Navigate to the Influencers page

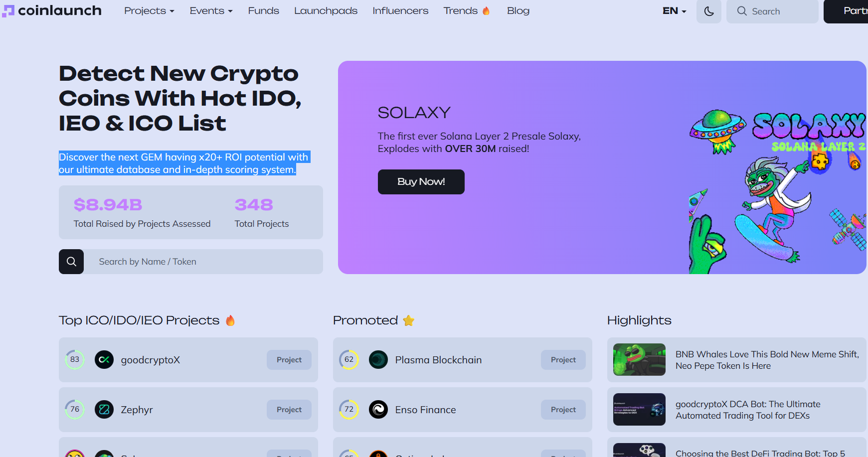[x=400, y=11]
